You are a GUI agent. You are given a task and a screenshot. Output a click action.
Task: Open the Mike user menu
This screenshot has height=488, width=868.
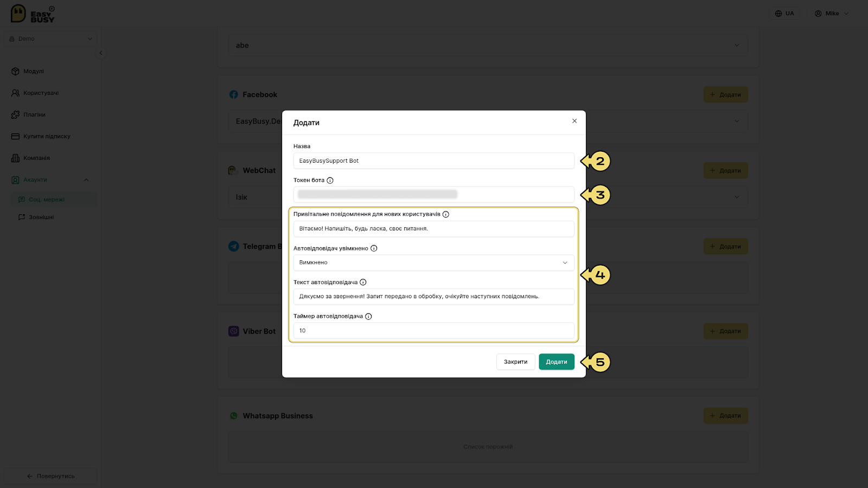[832, 14]
